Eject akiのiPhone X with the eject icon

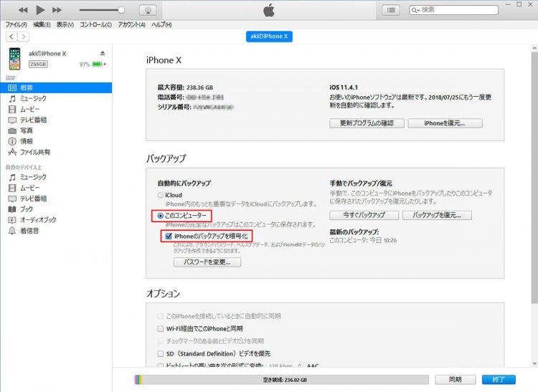tap(103, 53)
